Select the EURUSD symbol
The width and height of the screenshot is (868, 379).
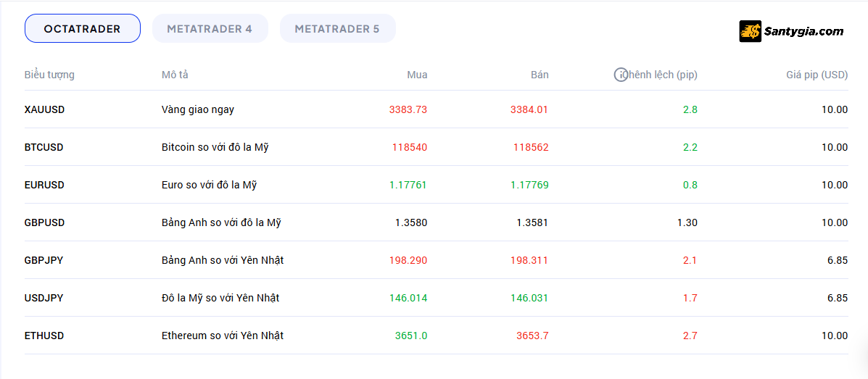[44, 185]
